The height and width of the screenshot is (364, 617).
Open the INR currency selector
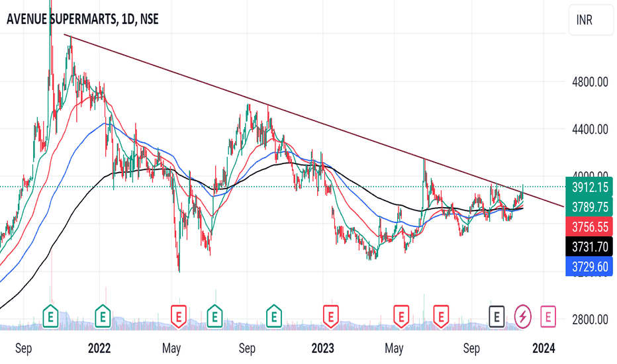click(591, 20)
